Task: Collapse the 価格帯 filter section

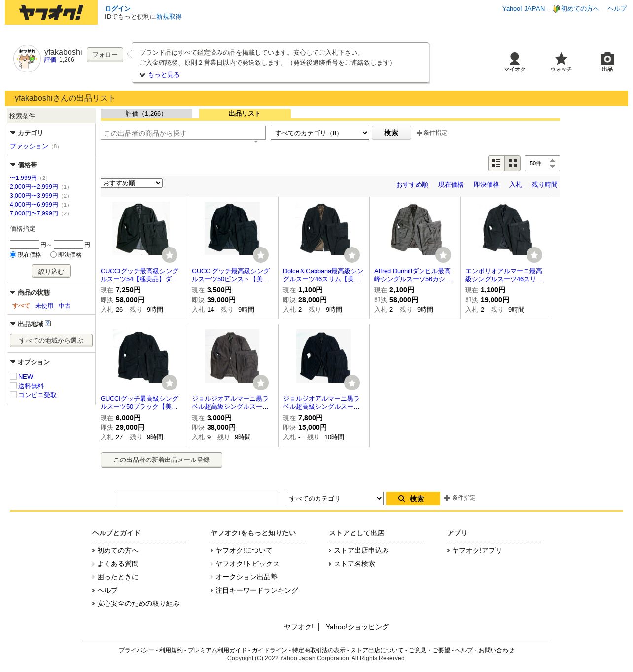Action: click(13, 165)
